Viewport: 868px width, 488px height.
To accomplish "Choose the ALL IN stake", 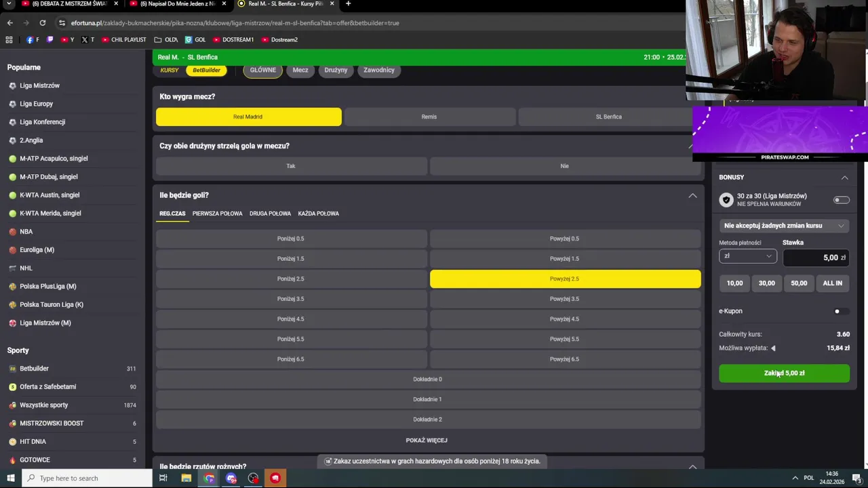I will pyautogui.click(x=832, y=283).
